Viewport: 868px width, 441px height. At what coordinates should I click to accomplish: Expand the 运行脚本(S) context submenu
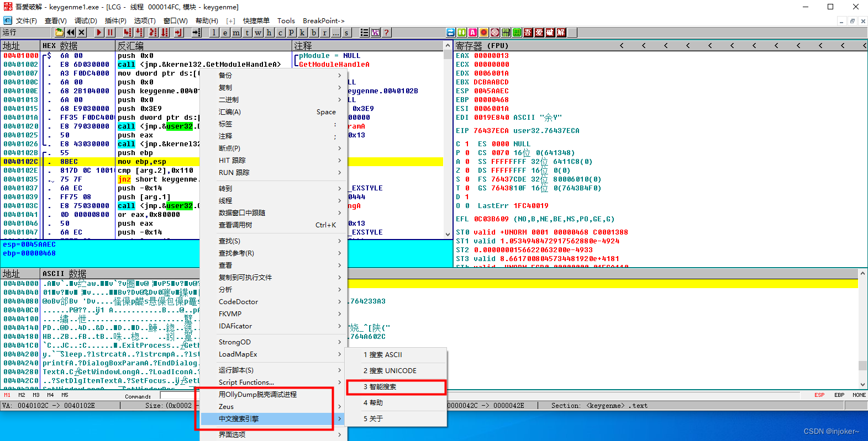tap(272, 370)
